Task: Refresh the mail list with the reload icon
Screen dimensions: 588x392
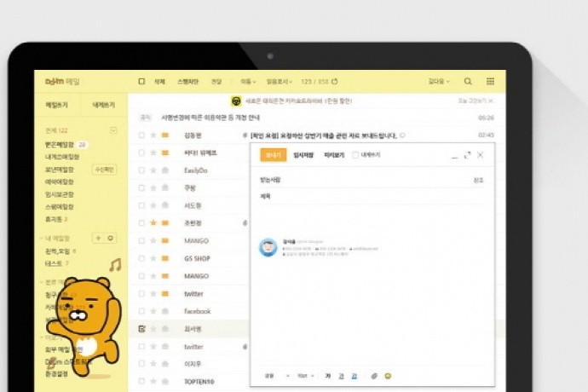Action: (335, 81)
